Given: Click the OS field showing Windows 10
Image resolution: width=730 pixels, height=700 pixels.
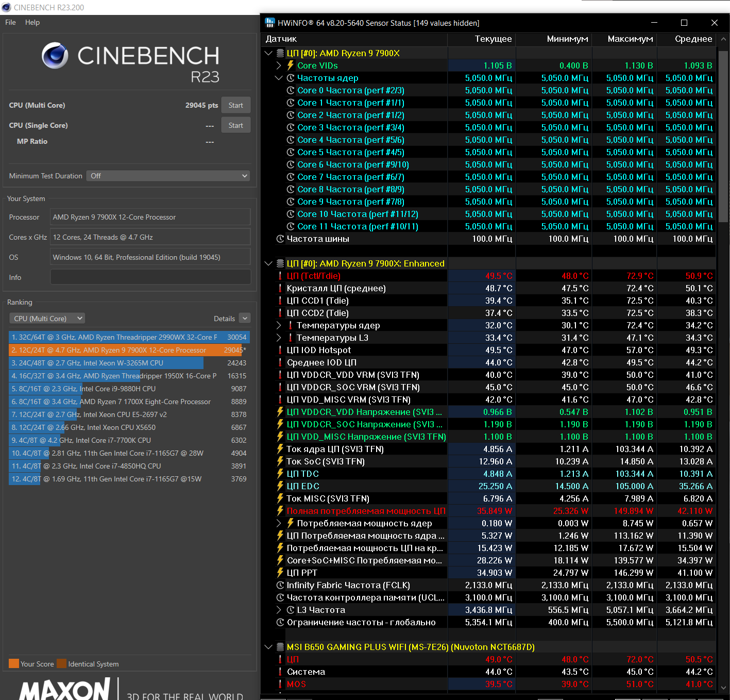Looking at the screenshot, I should pos(150,257).
